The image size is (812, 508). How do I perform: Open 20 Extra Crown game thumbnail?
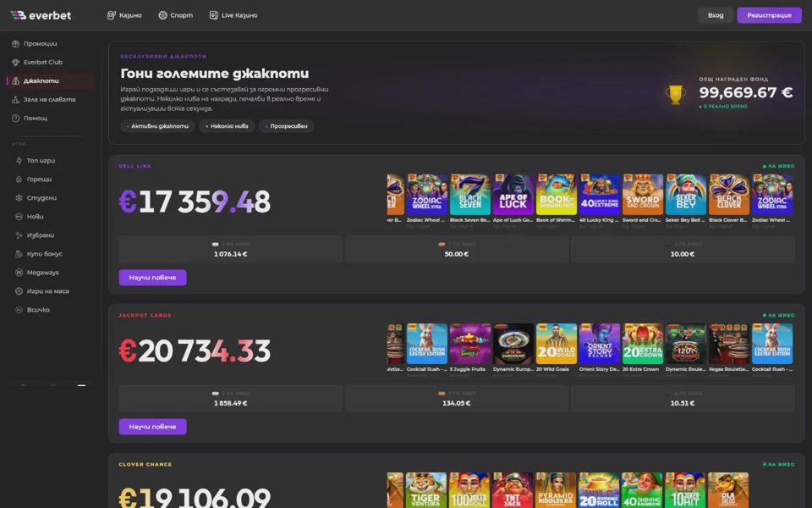[643, 344]
